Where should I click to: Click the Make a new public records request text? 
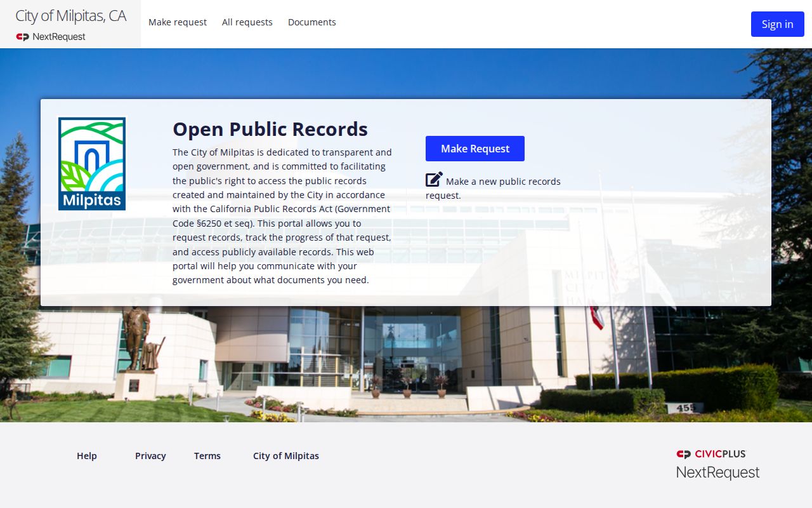(x=493, y=188)
